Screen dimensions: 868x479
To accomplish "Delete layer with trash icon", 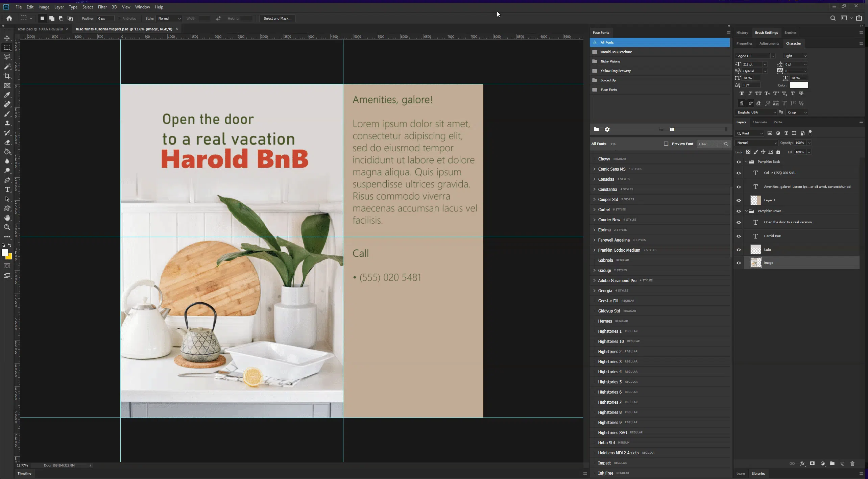I will [x=852, y=464].
